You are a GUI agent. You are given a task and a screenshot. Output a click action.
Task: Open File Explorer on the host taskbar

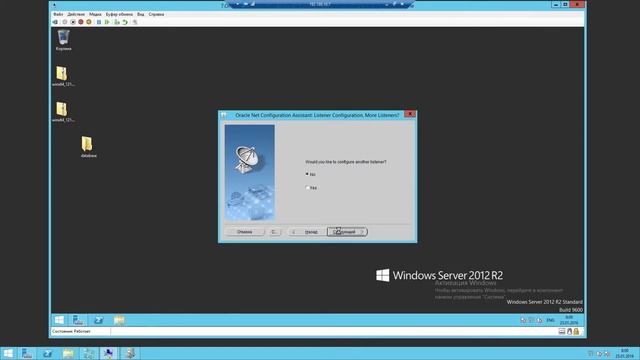[68, 353]
